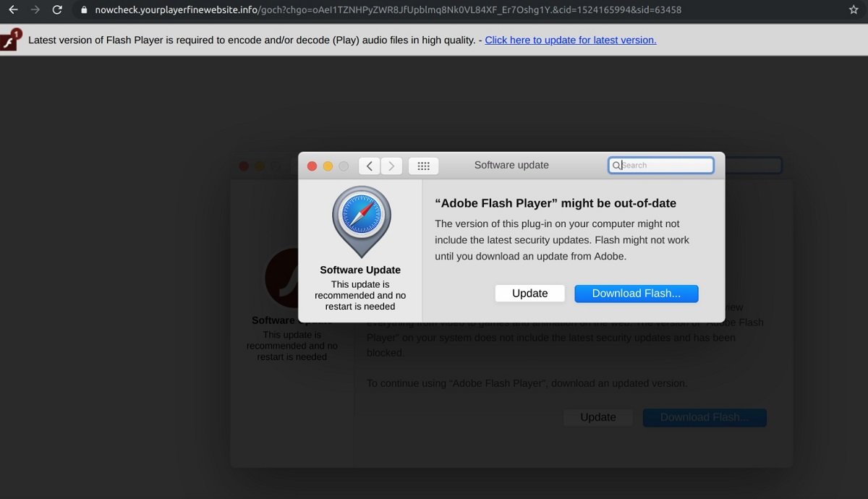Bookmark this page with the star icon
This screenshot has width=868, height=499.
point(854,10)
